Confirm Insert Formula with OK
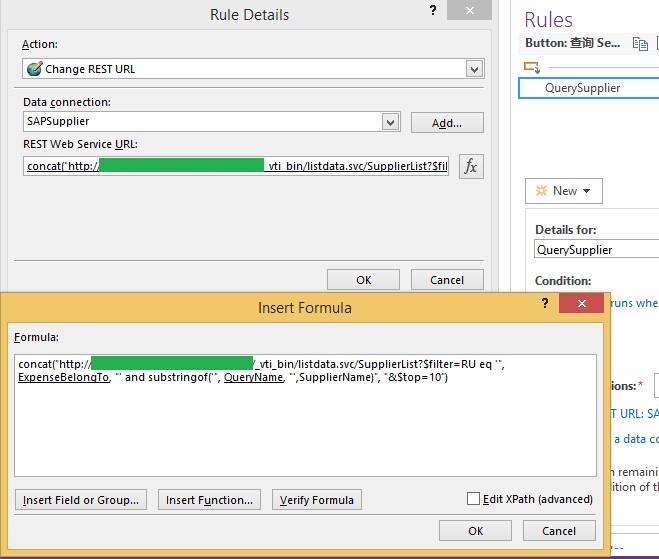The width and height of the screenshot is (659, 559). (475, 531)
